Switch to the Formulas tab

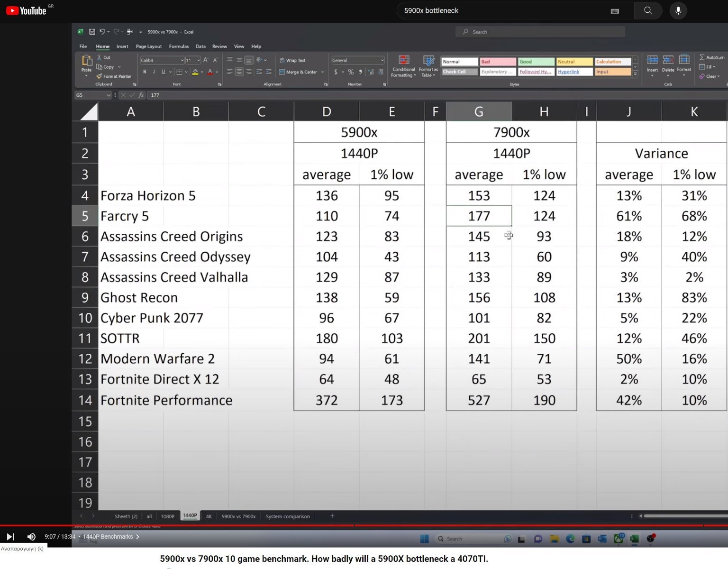coord(179,46)
